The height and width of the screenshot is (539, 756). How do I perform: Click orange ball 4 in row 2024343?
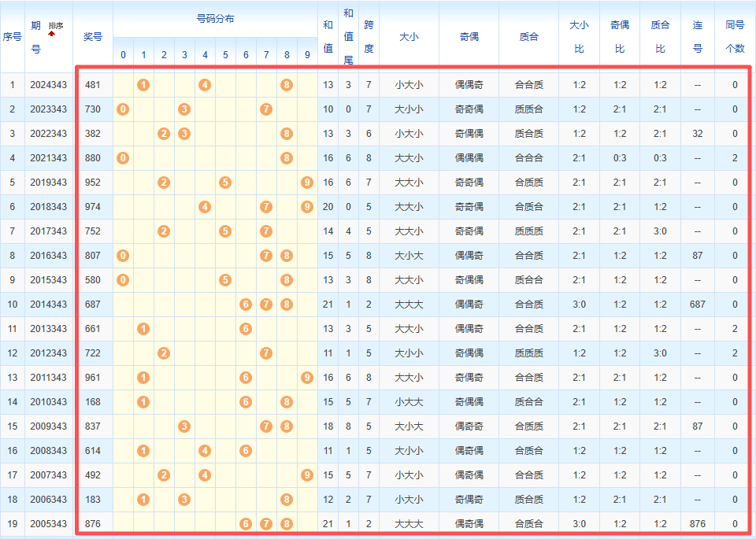(205, 85)
